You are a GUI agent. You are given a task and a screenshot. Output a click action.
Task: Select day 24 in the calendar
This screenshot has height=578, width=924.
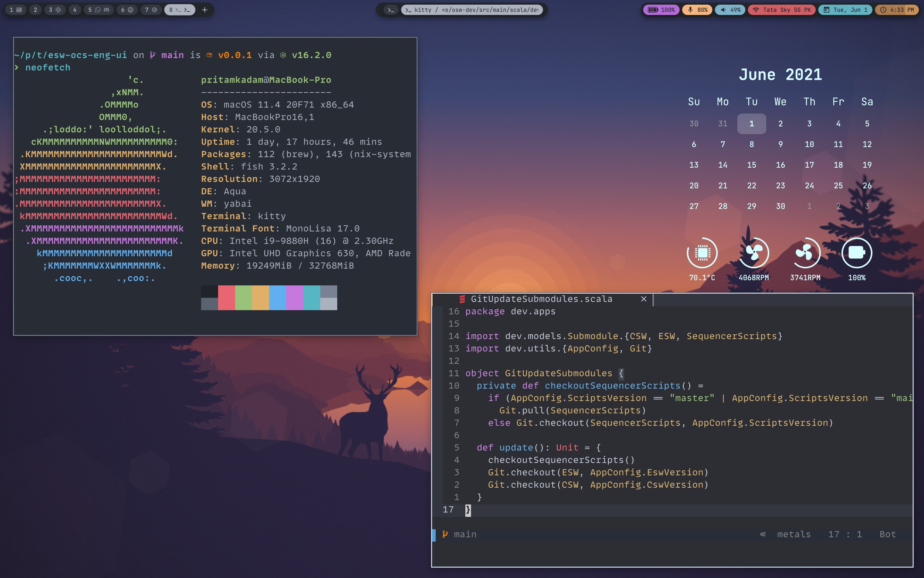click(809, 186)
